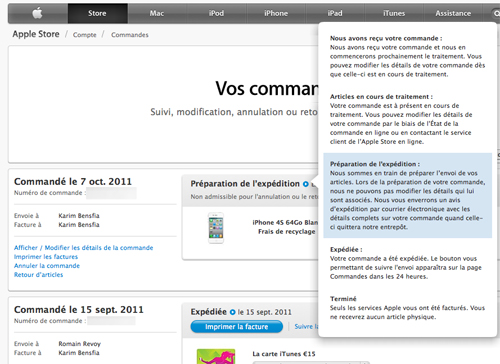This screenshot has width=500, height=364.
Task: Open Afficher / Modifier les détails de la commande
Action: (83, 248)
